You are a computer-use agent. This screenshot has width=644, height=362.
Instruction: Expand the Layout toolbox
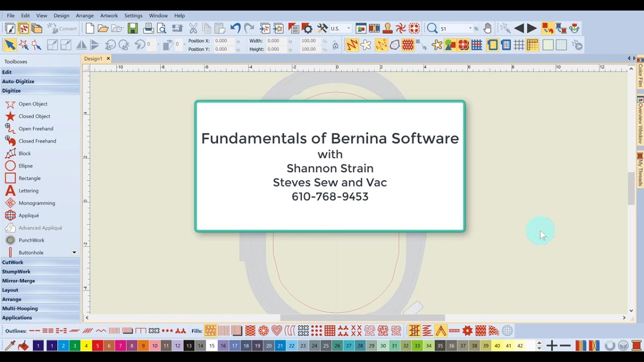pyautogui.click(x=40, y=290)
